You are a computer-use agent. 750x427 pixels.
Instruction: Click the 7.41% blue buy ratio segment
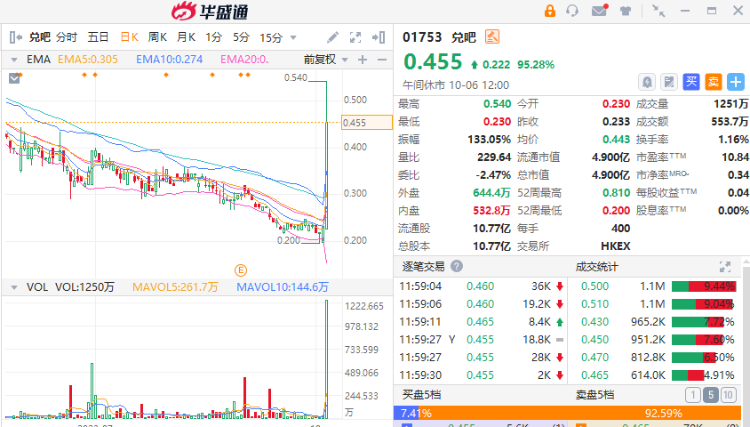pyautogui.click(x=406, y=413)
